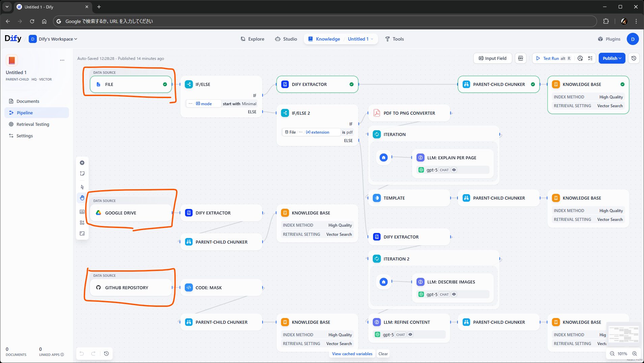Open the version history clock icon
The width and height of the screenshot is (644, 363).
coord(634,58)
